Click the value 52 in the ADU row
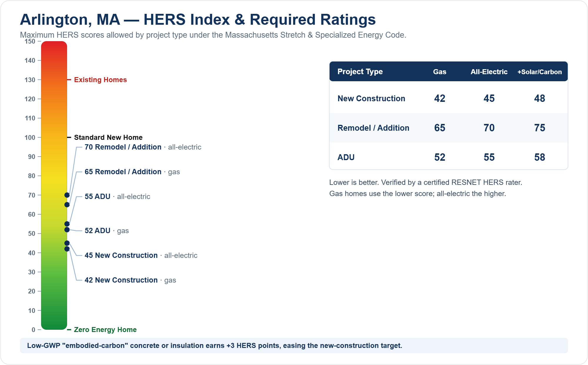 (440, 157)
